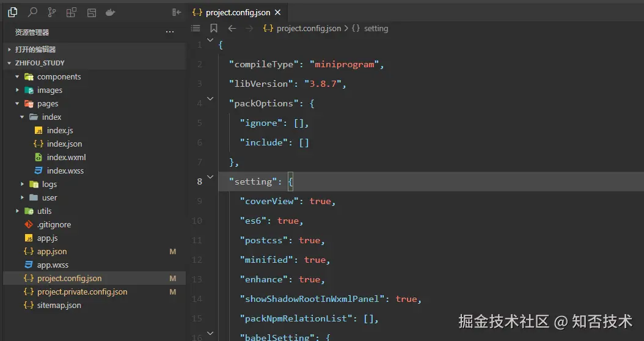This screenshot has width=644, height=341.
Task: Open the Docker whale icon
Action: 111,13
